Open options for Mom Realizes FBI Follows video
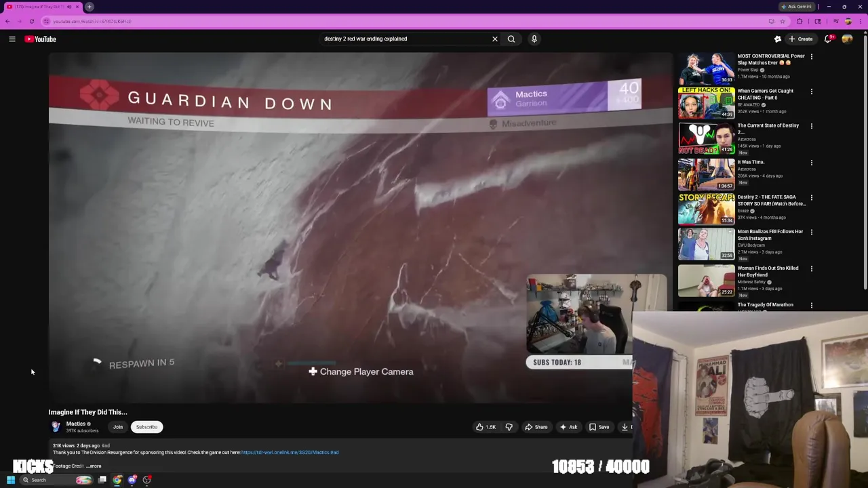The image size is (868, 488). pos(811,232)
